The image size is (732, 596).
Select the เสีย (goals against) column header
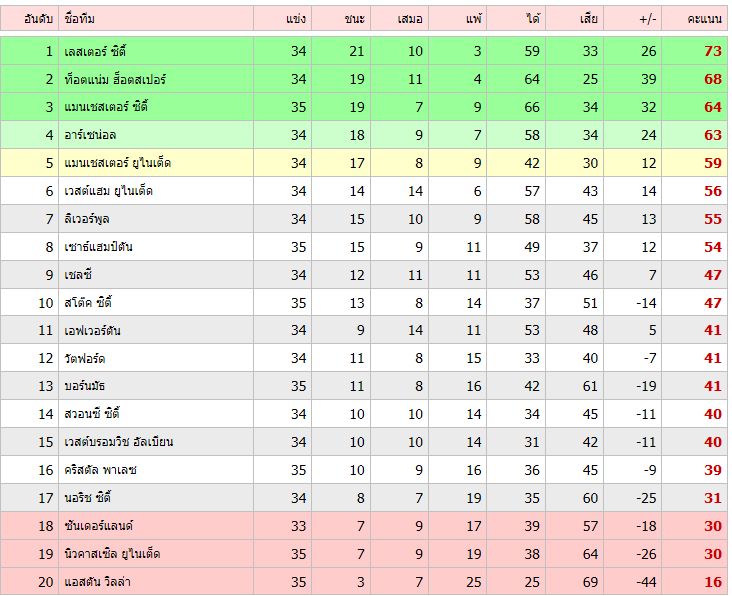point(589,18)
